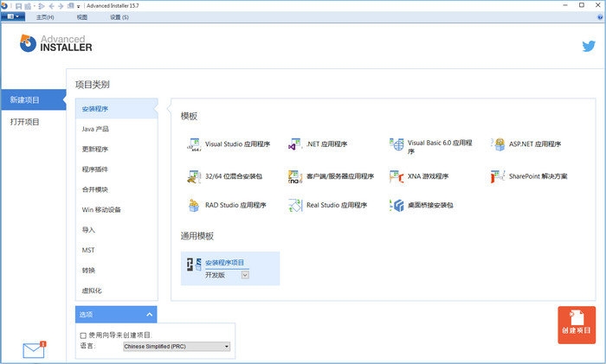
Task: Open the 视图 ribbon tab
Action: tap(82, 17)
